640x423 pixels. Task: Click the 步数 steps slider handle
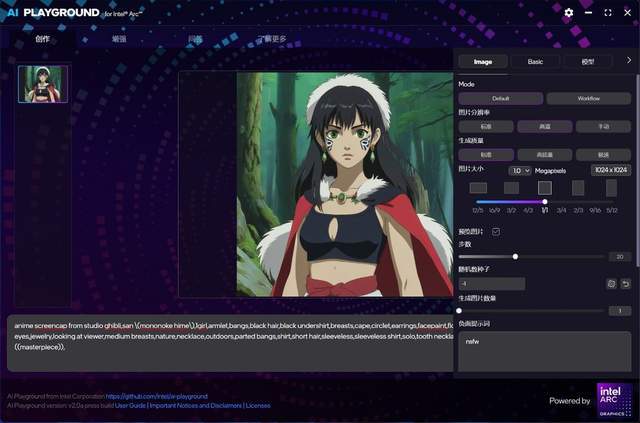pyautogui.click(x=515, y=256)
